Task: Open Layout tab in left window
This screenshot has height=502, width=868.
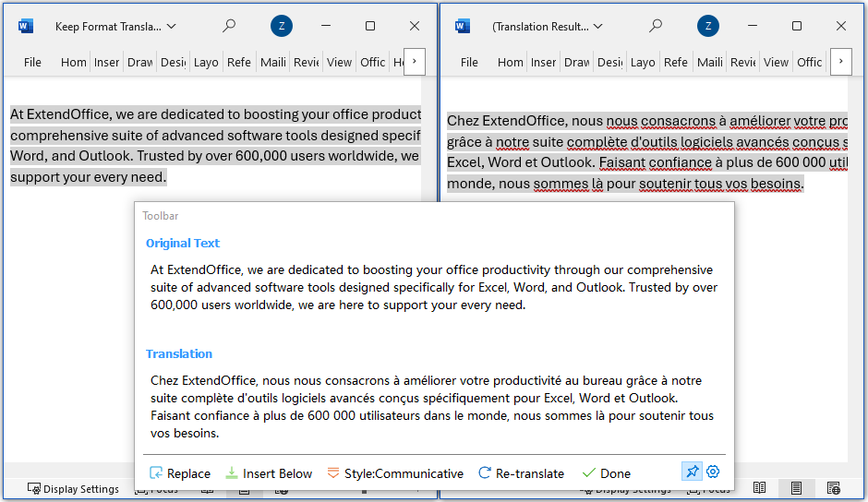Action: click(206, 63)
